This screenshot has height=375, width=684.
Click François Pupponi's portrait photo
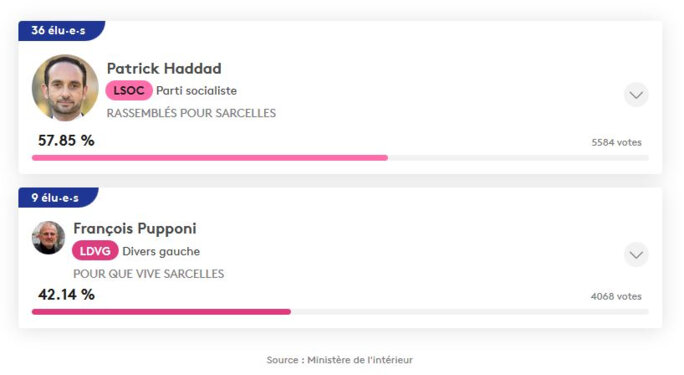click(48, 238)
